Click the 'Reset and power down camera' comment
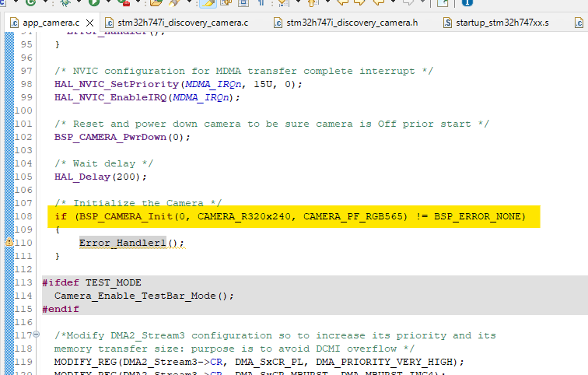Screen dimensions: 588x375 tap(272, 124)
